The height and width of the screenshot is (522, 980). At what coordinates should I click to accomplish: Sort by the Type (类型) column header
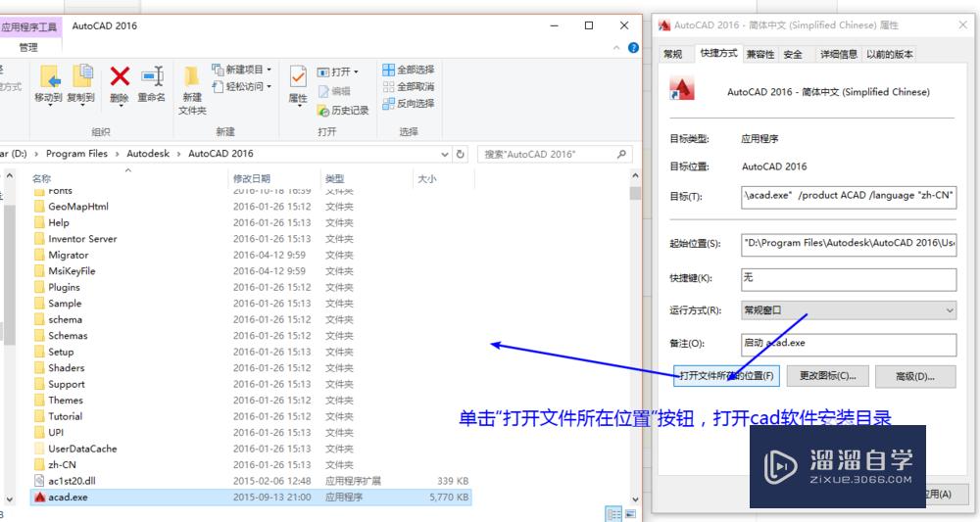[334, 178]
